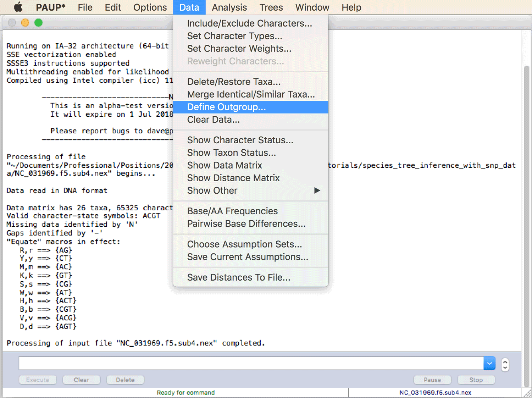Viewport: 532px width, 398px height.
Task: Click the command line input field
Action: coord(251,363)
